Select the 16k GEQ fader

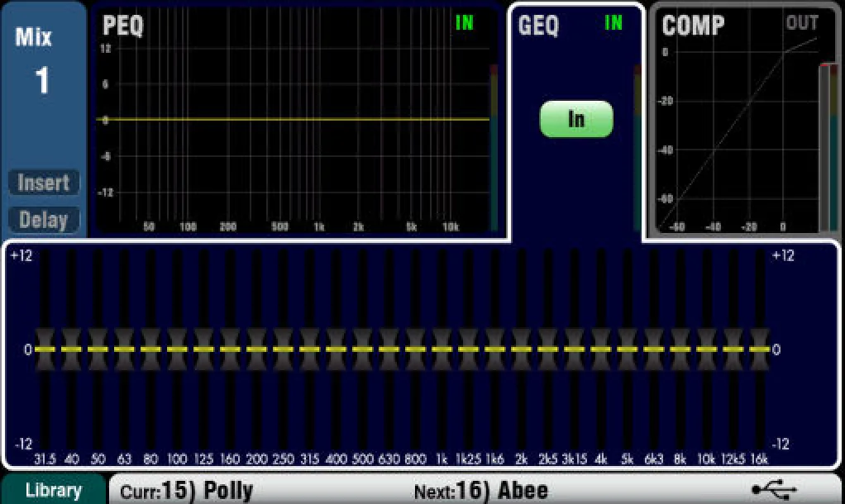click(x=759, y=349)
